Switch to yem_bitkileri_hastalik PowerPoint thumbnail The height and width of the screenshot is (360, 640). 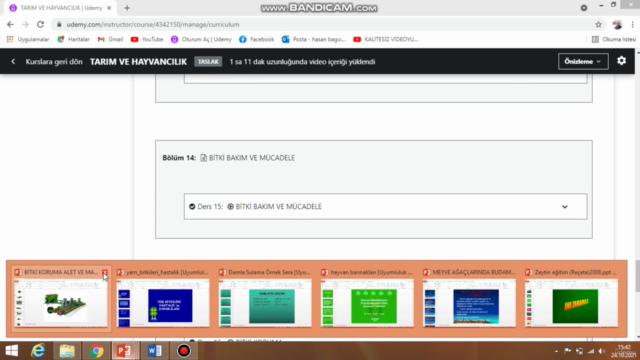pyautogui.click(x=163, y=303)
